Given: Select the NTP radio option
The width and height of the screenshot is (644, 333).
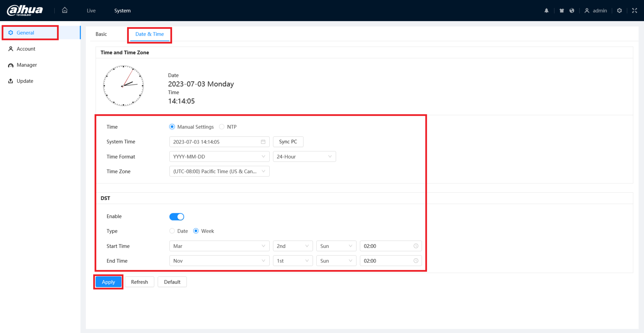Looking at the screenshot, I should click(222, 127).
